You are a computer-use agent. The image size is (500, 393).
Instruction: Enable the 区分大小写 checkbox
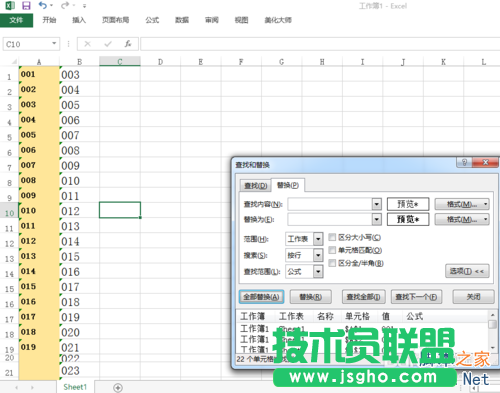coord(332,237)
